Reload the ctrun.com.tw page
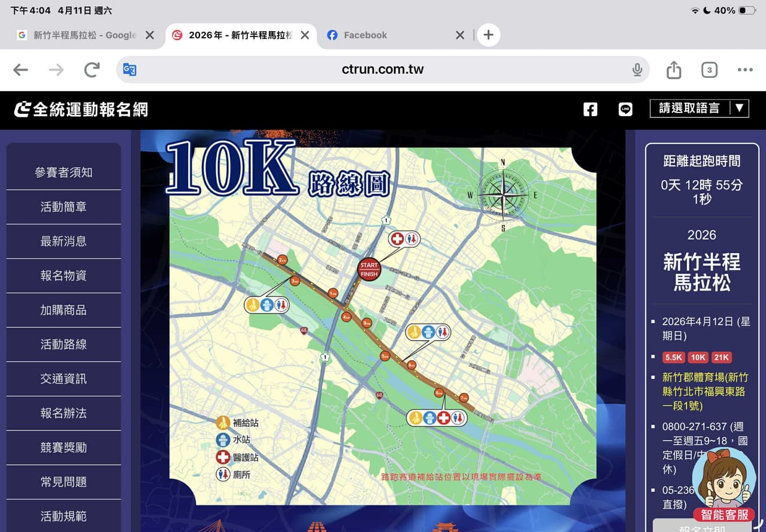 [92, 70]
